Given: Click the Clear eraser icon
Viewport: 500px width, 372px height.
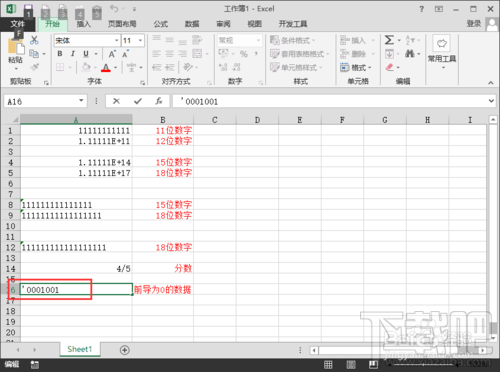Looking at the screenshot, I should [x=390, y=67].
